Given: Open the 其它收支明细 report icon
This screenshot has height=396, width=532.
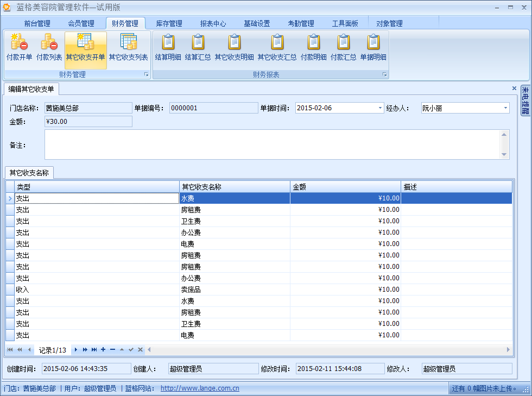Looking at the screenshot, I should [x=235, y=48].
